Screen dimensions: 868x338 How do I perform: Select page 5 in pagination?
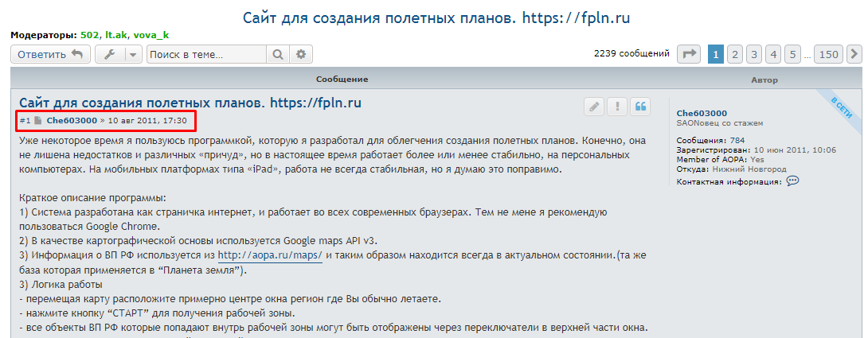(792, 54)
